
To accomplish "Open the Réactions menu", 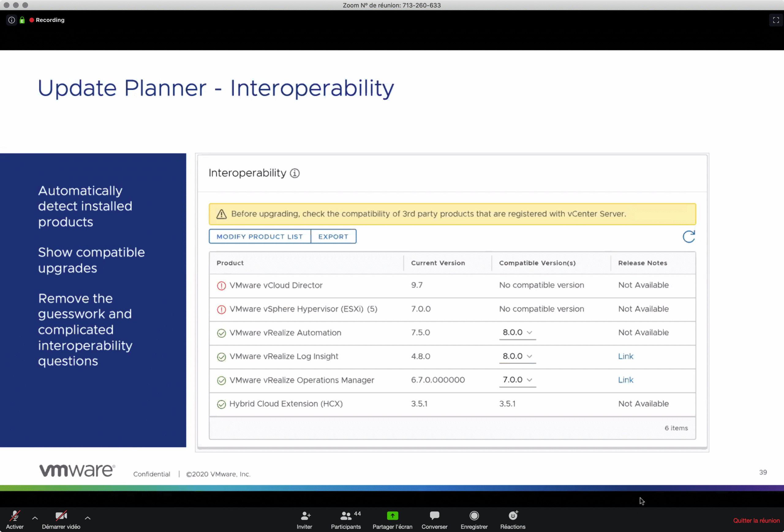I will (513, 520).
